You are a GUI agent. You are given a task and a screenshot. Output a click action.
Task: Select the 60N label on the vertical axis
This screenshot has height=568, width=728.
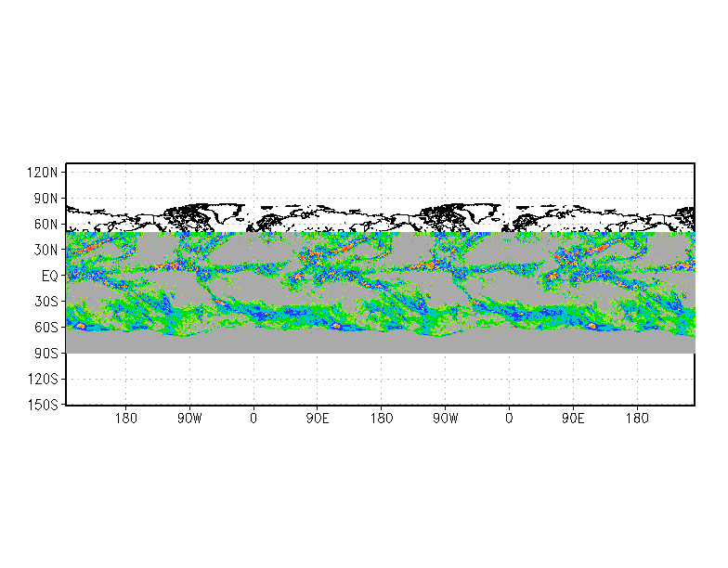coord(46,225)
